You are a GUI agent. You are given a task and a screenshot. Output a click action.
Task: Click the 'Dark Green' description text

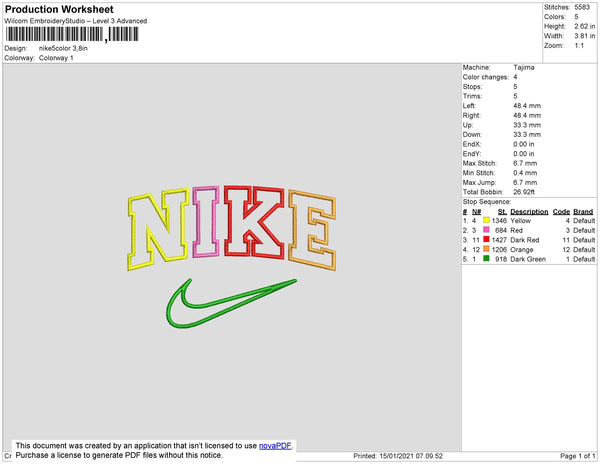coord(528,259)
